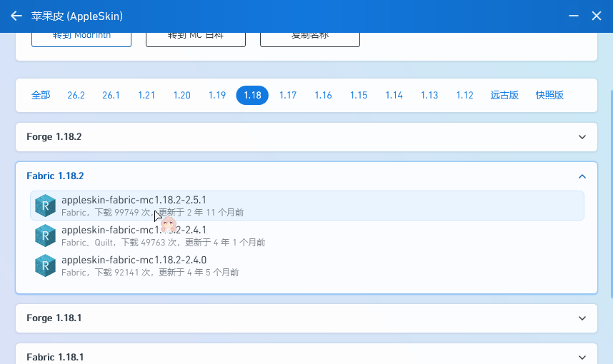Select the 远古版 version filter
Image resolution: width=613 pixels, height=364 pixels.
tap(504, 96)
